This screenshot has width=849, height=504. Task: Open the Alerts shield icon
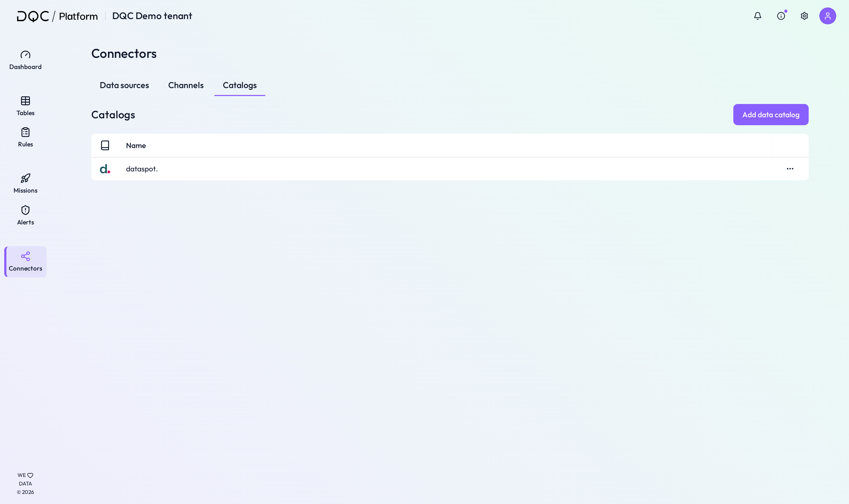[x=25, y=210]
